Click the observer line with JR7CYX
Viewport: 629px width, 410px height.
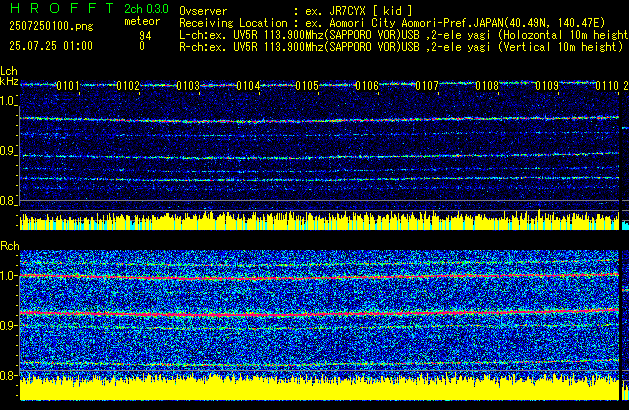[x=295, y=11]
